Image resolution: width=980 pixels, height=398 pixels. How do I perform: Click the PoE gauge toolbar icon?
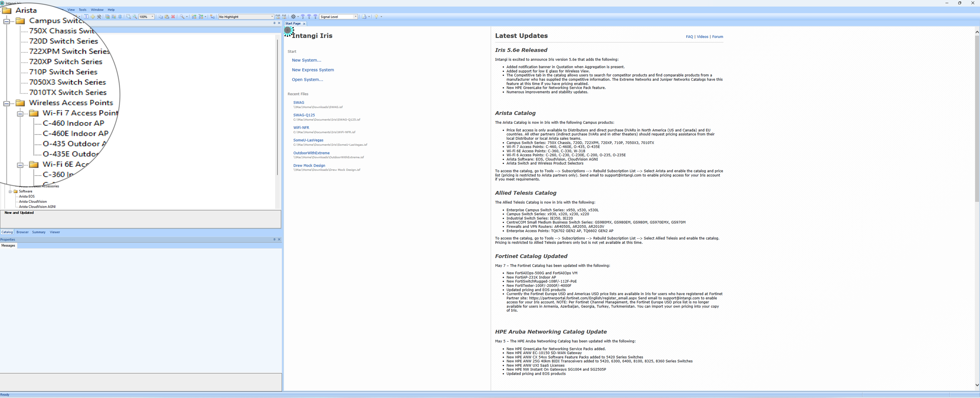(x=284, y=17)
